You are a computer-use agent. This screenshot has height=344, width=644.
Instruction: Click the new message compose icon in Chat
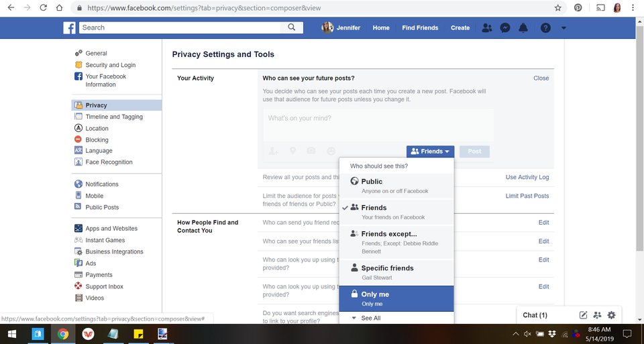pos(583,315)
